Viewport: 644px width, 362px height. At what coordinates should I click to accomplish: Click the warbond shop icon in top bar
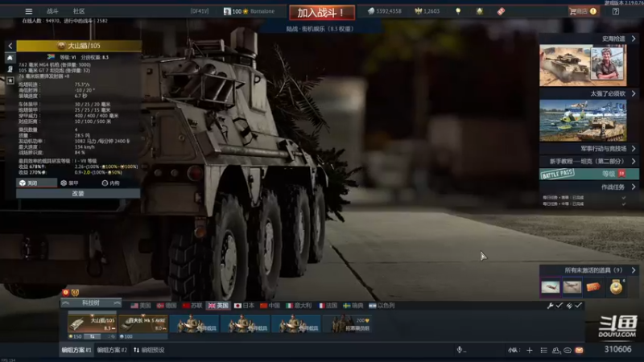(x=479, y=11)
